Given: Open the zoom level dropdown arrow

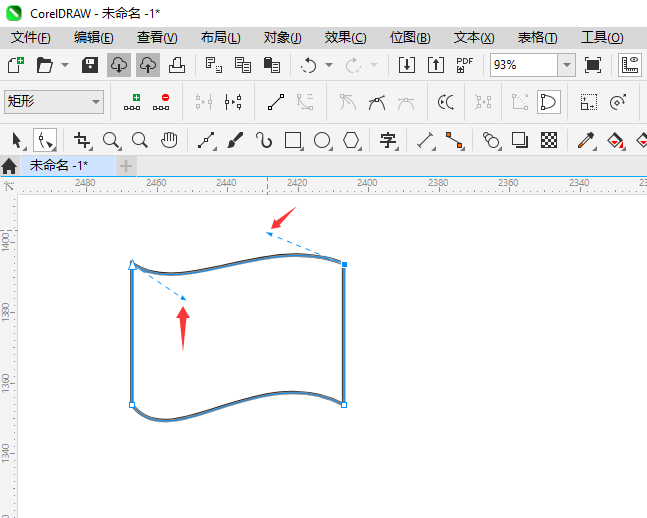Looking at the screenshot, I should [x=567, y=65].
